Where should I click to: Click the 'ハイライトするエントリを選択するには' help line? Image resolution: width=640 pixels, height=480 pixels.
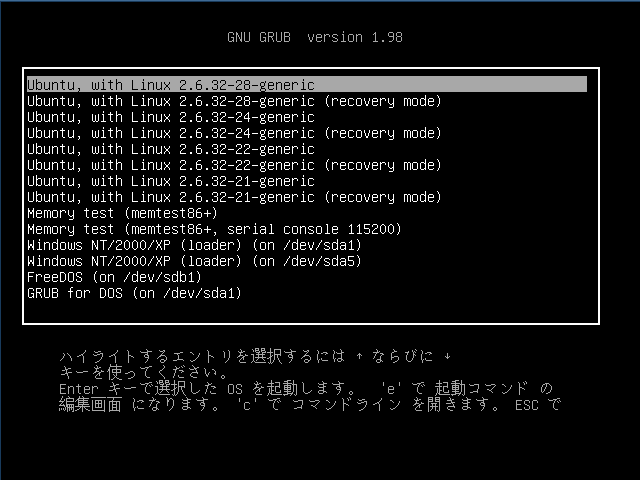(256, 356)
